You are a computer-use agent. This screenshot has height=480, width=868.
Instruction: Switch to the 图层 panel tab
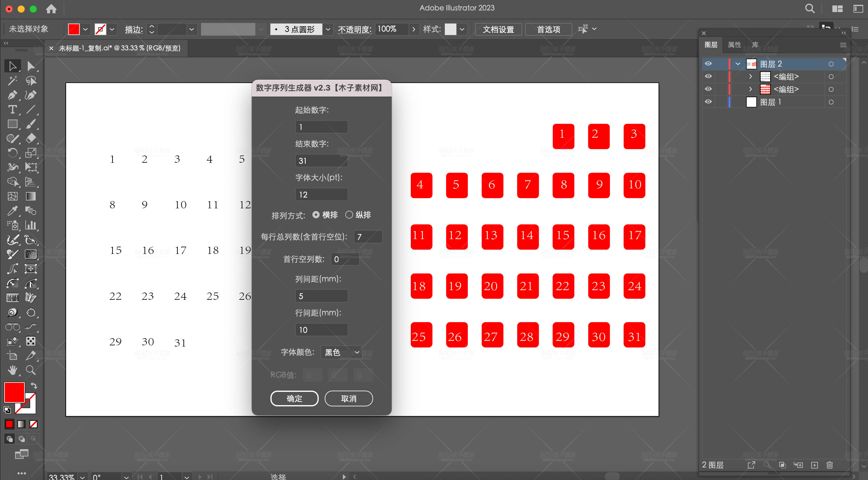[711, 45]
